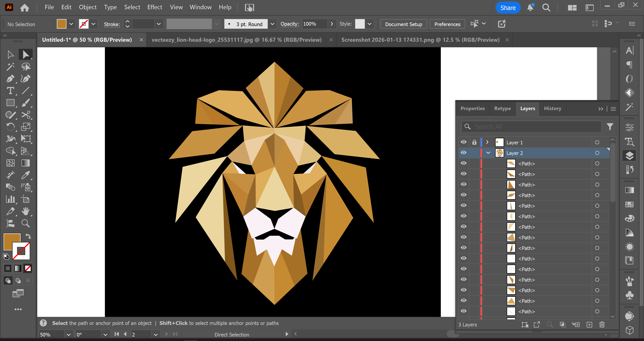644x341 pixels.
Task: Click the Document Setup button
Action: coord(403,24)
